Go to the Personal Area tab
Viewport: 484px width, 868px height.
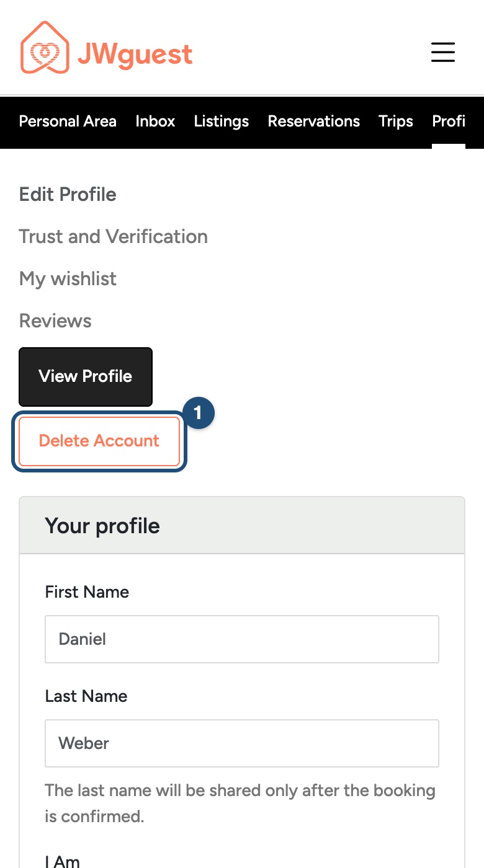pos(68,122)
